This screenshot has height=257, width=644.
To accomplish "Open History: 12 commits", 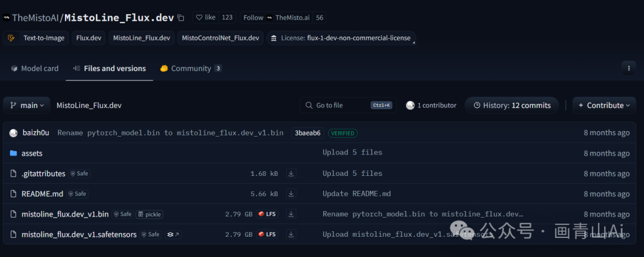I will coord(512,106).
